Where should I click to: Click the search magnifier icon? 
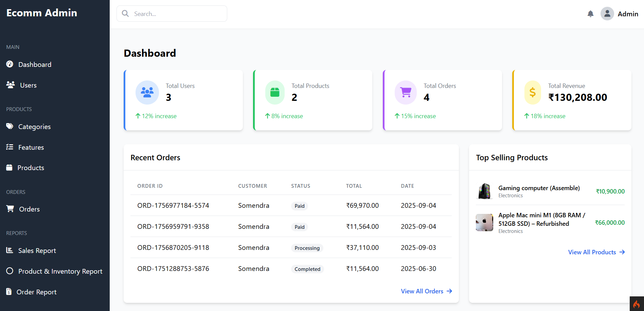tap(125, 14)
